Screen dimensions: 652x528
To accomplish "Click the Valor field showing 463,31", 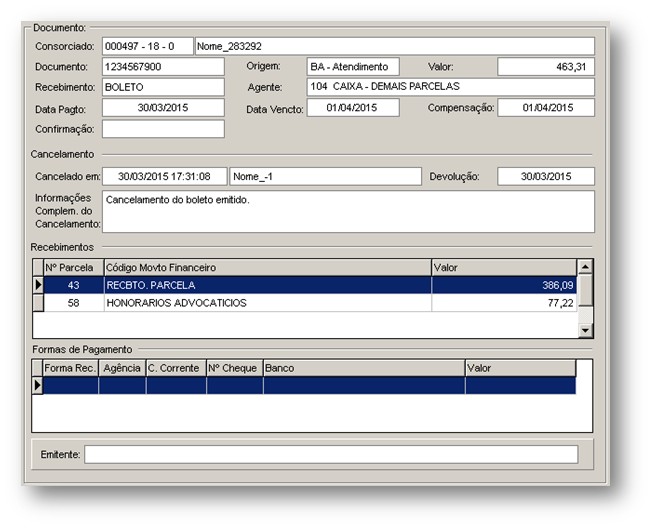I will tap(546, 67).
